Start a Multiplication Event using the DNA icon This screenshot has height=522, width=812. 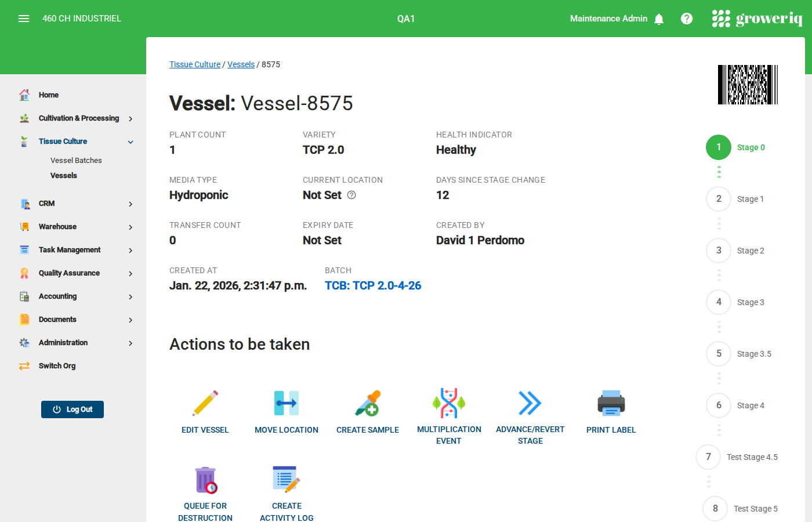coord(449,403)
